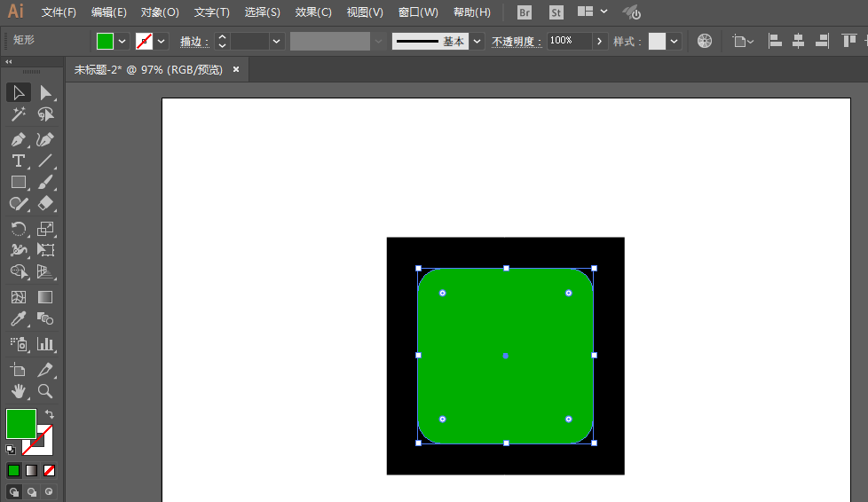This screenshot has height=502, width=868.
Task: Click the green fill swatch in control bar
Action: tap(105, 42)
